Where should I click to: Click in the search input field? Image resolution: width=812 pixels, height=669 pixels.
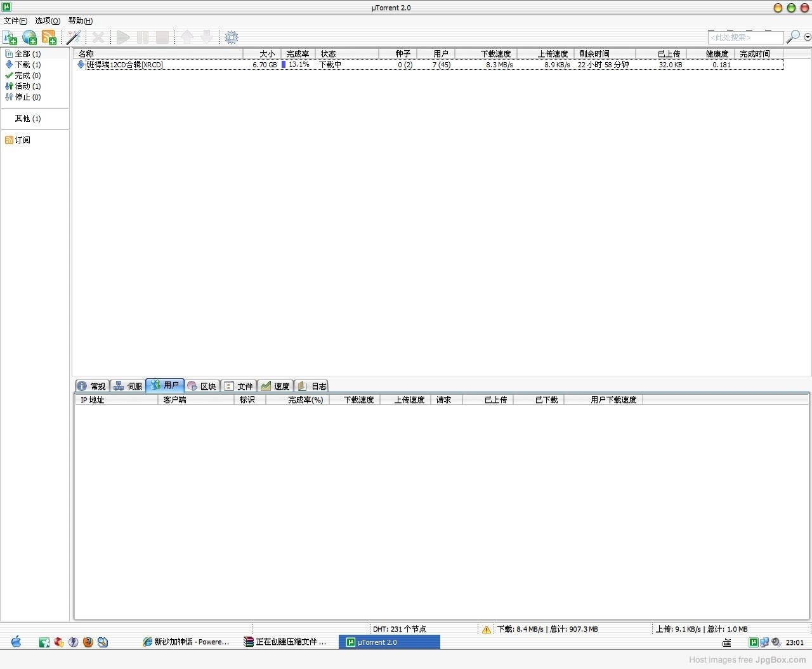point(745,37)
